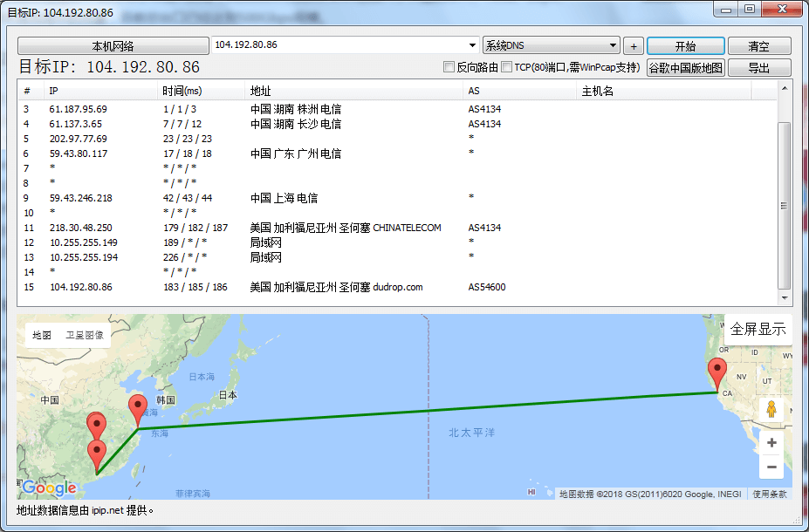Click the Street View pegman icon
The height and width of the screenshot is (532, 809).
click(771, 409)
